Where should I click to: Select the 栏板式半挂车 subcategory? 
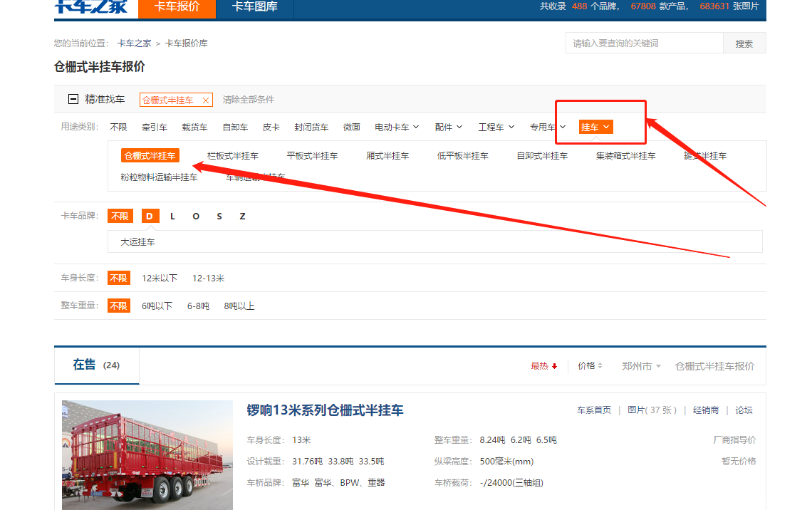(232, 156)
